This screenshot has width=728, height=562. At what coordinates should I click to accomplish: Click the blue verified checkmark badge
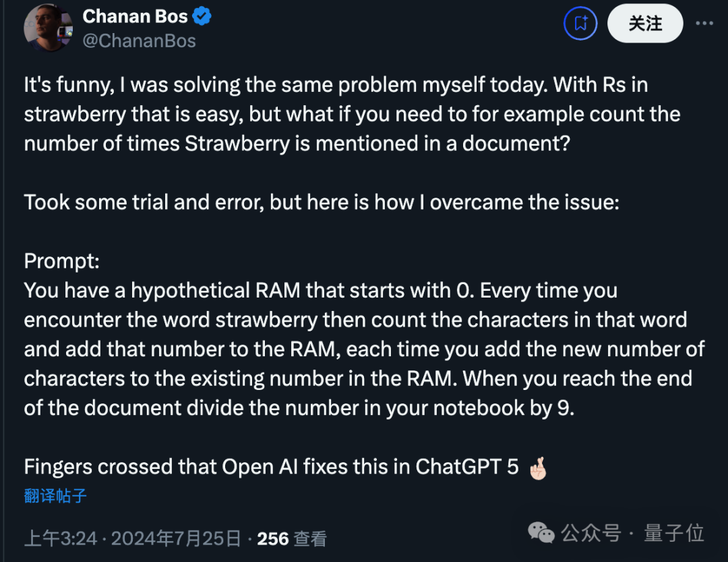(202, 16)
